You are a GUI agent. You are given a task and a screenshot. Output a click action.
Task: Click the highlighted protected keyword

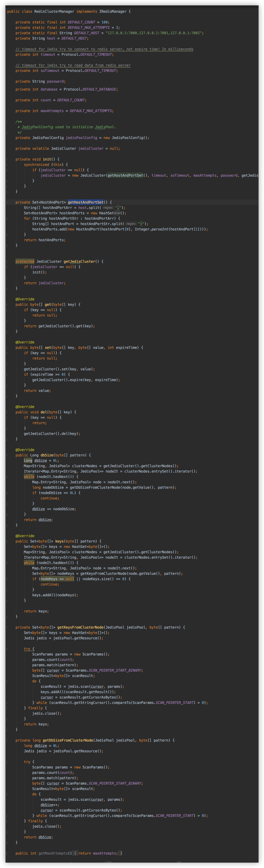(x=25, y=262)
